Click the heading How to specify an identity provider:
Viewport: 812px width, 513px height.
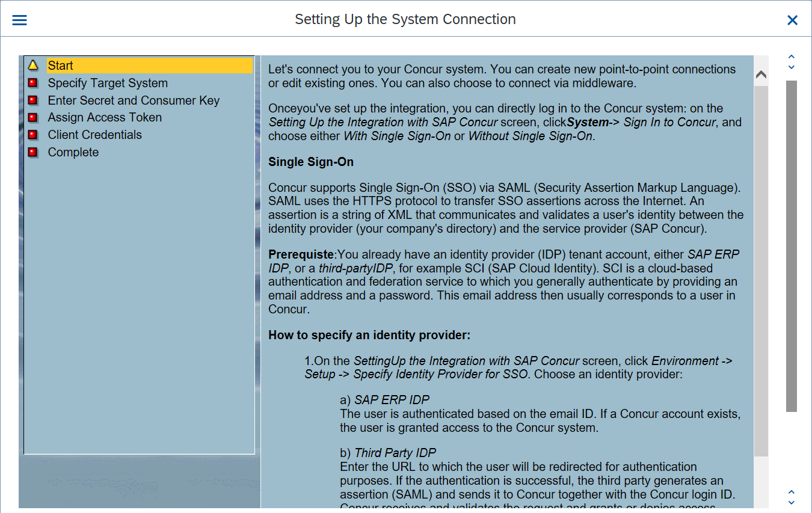[x=369, y=335]
